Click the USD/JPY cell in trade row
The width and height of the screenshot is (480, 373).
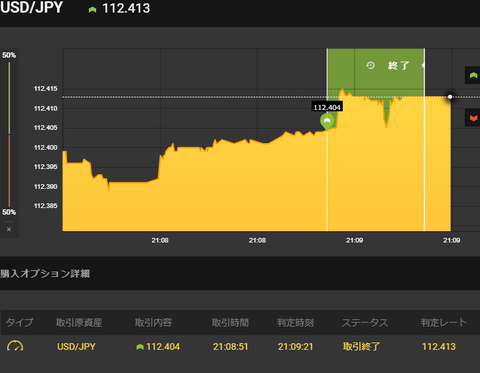tap(76, 347)
